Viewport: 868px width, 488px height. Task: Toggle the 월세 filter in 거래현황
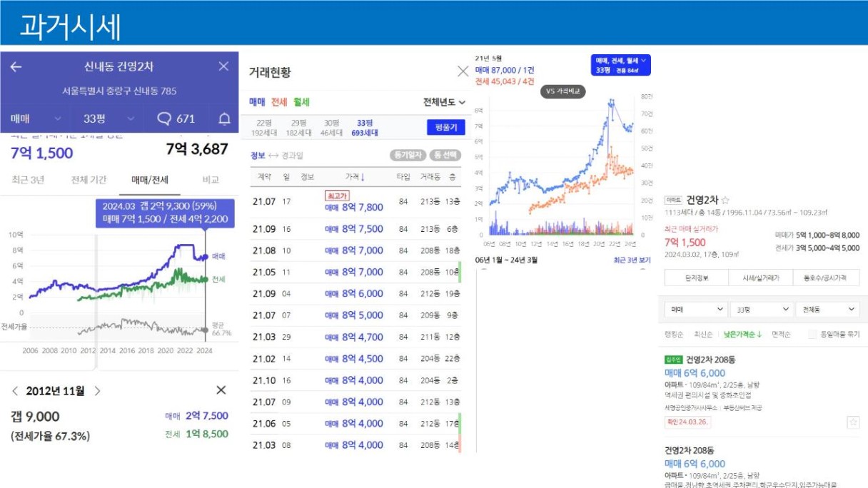(x=301, y=102)
